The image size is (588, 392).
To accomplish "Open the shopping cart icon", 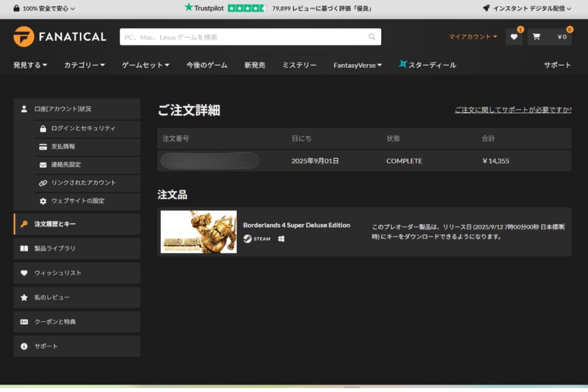I will click(536, 37).
